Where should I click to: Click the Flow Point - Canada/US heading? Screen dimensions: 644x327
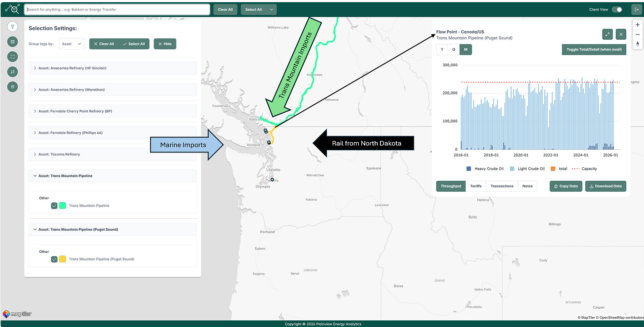point(460,32)
